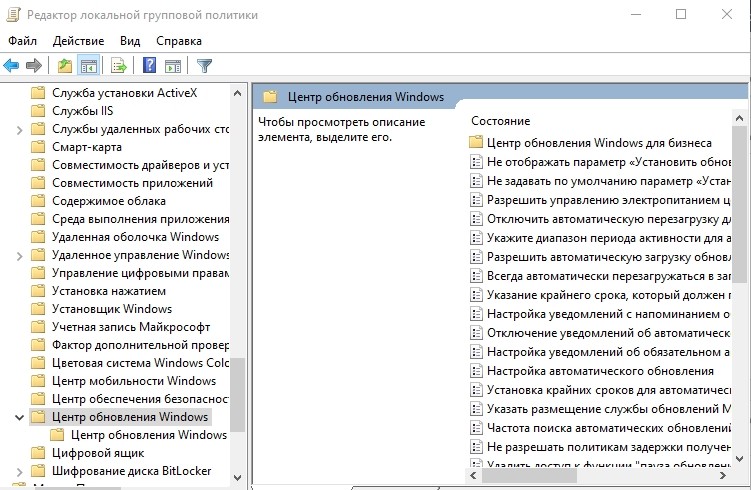Toggle the action pane toolbar icon

coord(172,65)
